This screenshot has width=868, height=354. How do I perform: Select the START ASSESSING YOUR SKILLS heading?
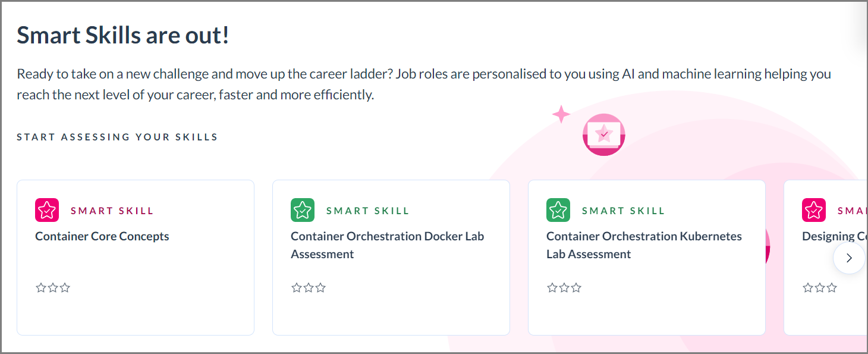pos(117,136)
